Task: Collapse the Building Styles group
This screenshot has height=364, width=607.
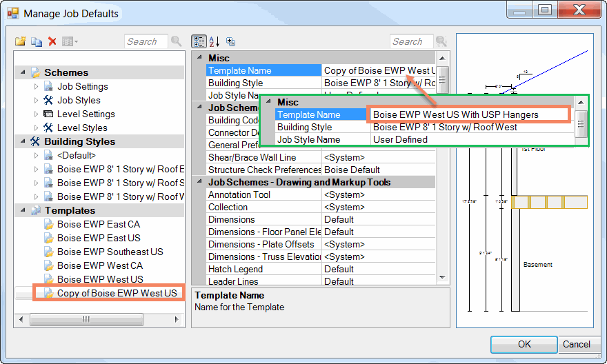Action: (23, 141)
